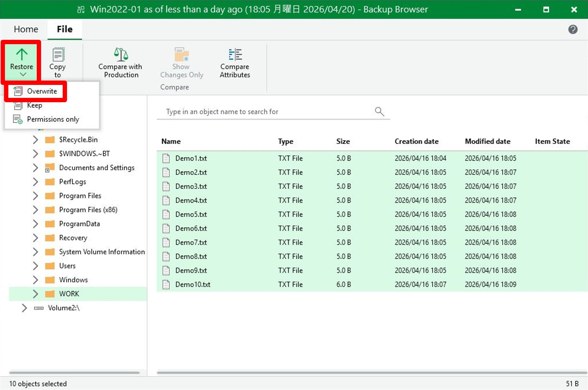Sort by the Size column header

tap(343, 141)
